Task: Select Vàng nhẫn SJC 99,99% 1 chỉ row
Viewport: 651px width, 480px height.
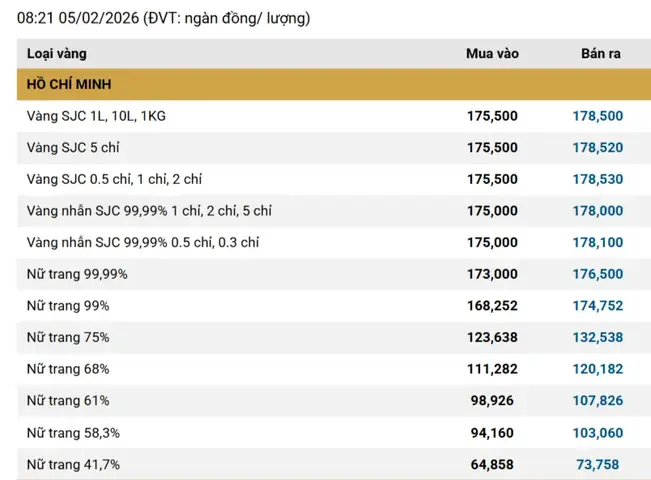Action: coord(334,211)
